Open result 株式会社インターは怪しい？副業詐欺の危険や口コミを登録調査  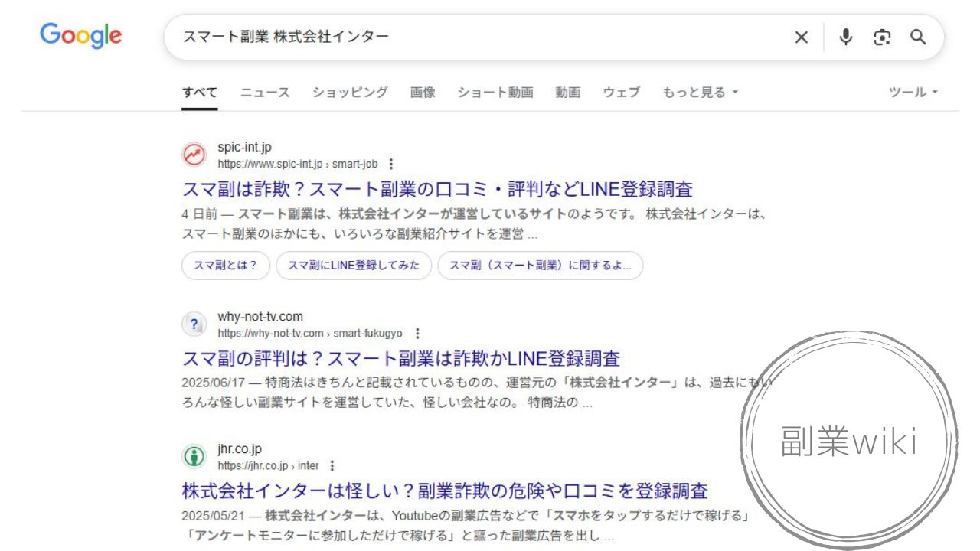click(445, 491)
